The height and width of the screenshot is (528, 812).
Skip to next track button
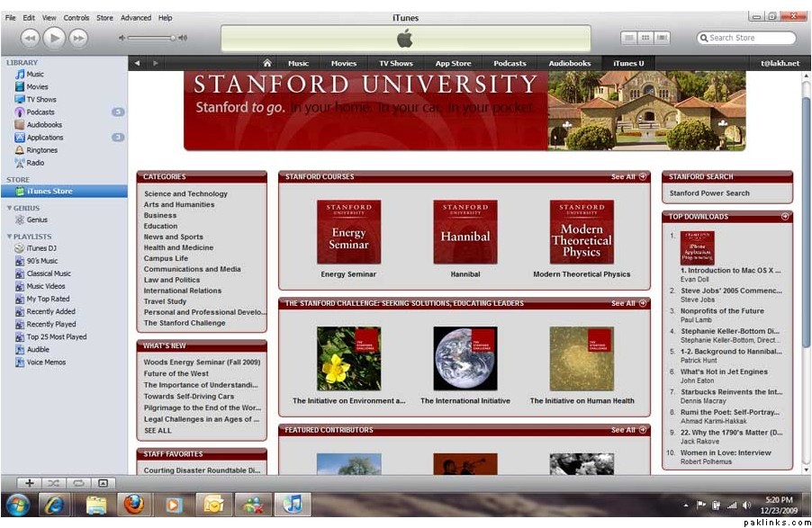tap(78, 38)
